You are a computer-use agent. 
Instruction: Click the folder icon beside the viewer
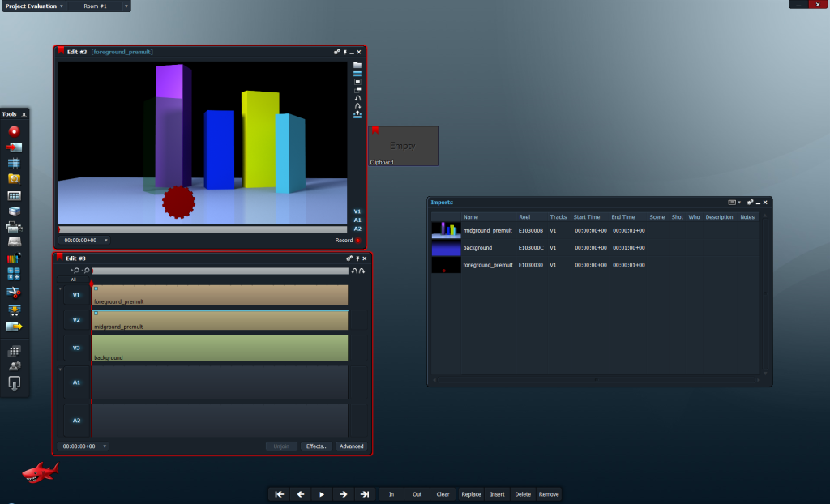click(357, 65)
